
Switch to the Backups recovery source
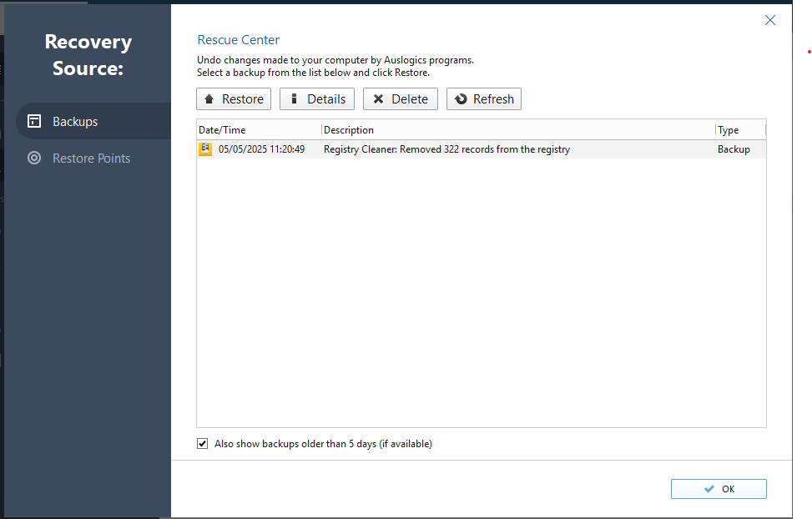click(x=75, y=121)
